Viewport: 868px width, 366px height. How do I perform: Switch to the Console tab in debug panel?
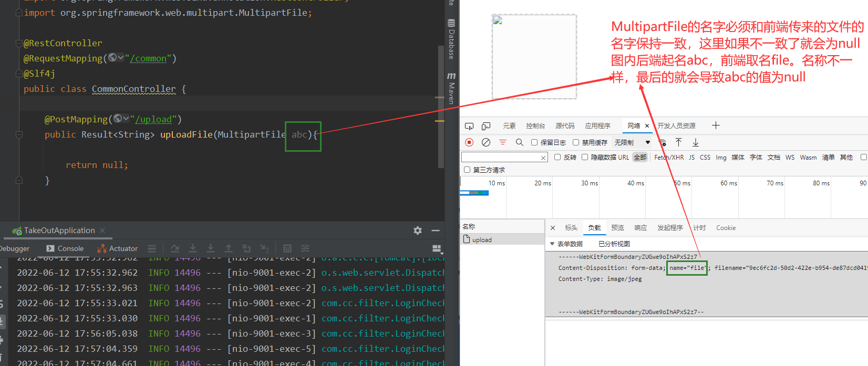click(x=65, y=248)
